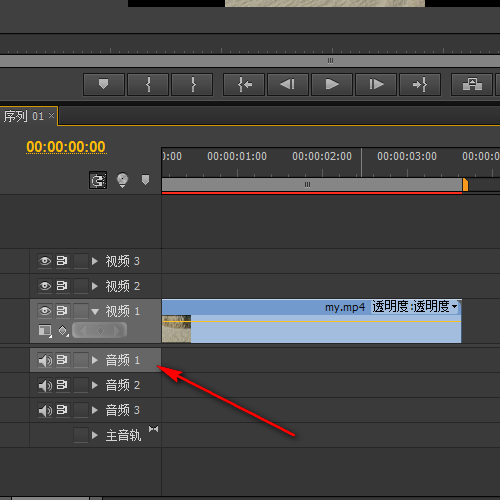Toggle sync lock on 音频 1
This screenshot has height=500, width=500.
(x=62, y=360)
